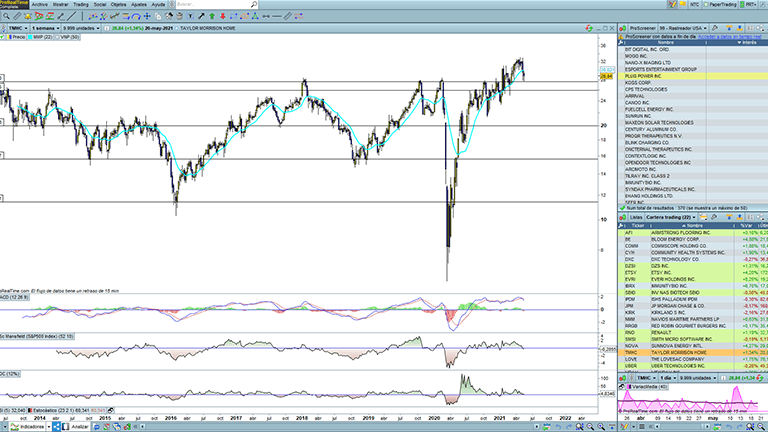Click the ProScreener label button
This screenshot has width=768, height=432.
click(x=643, y=28)
